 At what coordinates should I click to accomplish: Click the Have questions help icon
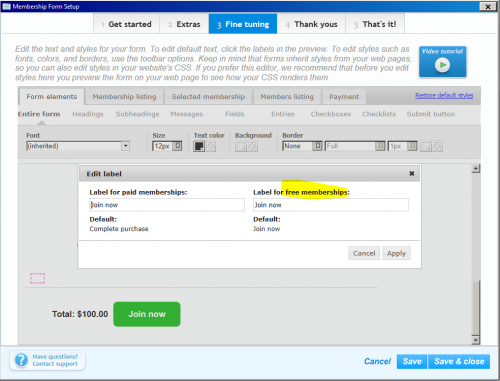(22, 360)
